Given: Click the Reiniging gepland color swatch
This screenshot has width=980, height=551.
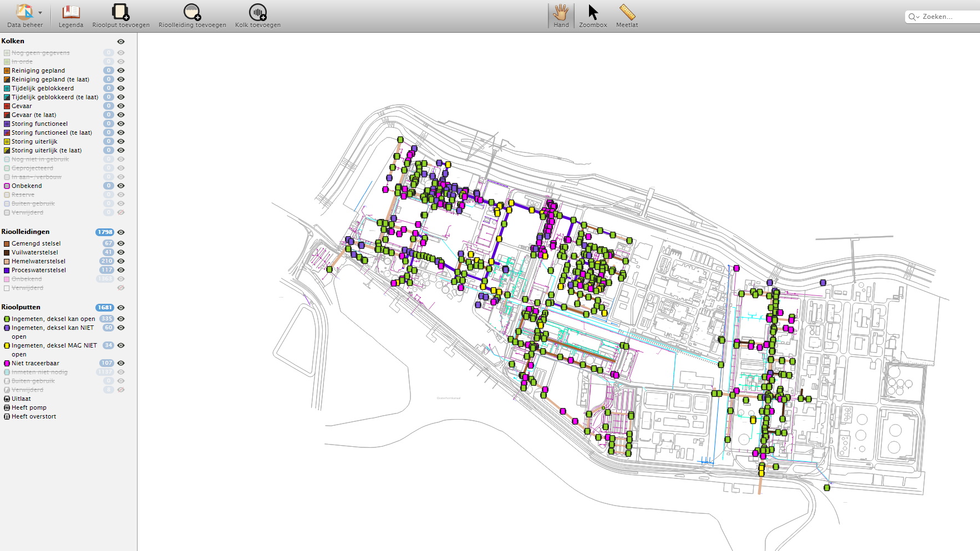Looking at the screenshot, I should coord(7,70).
